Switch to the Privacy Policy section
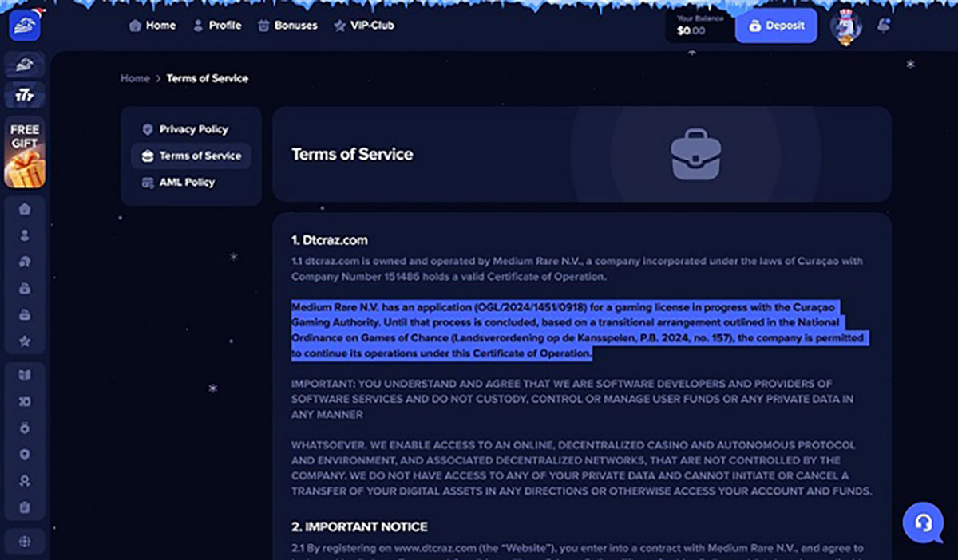The height and width of the screenshot is (560, 958). (x=192, y=129)
